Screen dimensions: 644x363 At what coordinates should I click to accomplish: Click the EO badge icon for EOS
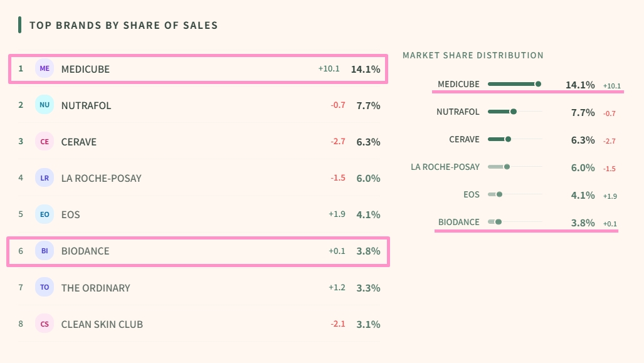pos(45,214)
